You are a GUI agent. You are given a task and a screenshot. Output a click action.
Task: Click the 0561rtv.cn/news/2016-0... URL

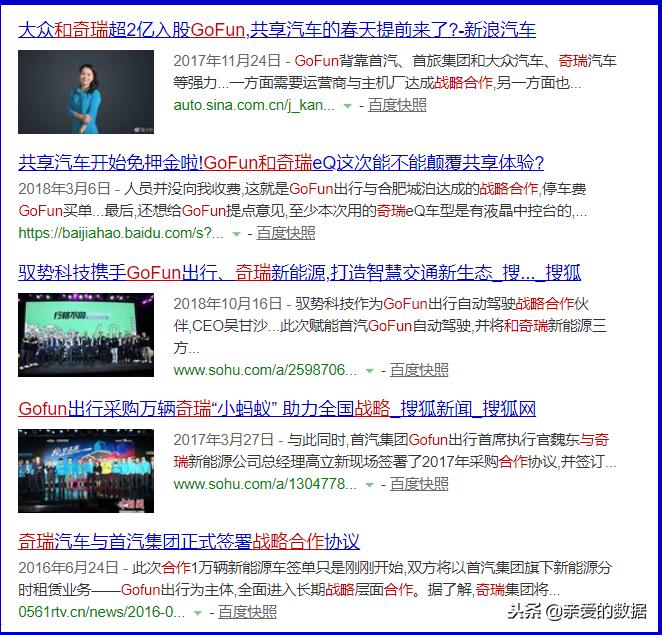coord(102,612)
